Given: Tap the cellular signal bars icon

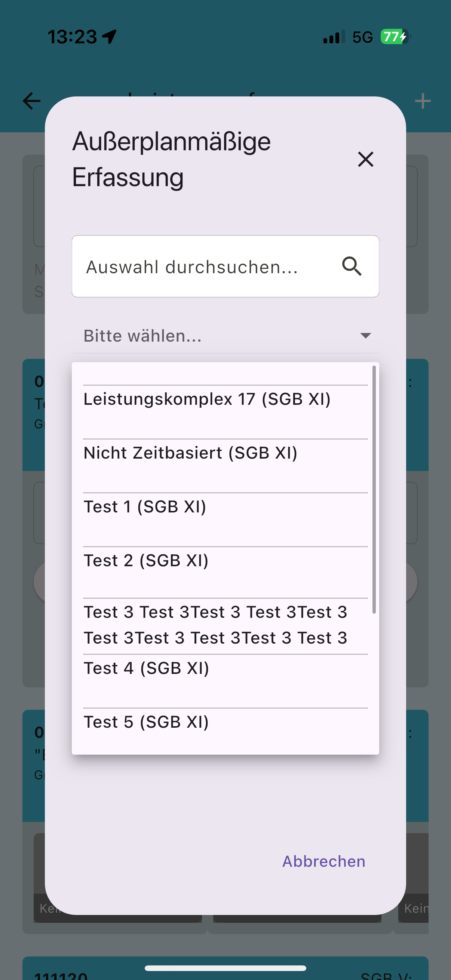Looking at the screenshot, I should click(x=334, y=37).
